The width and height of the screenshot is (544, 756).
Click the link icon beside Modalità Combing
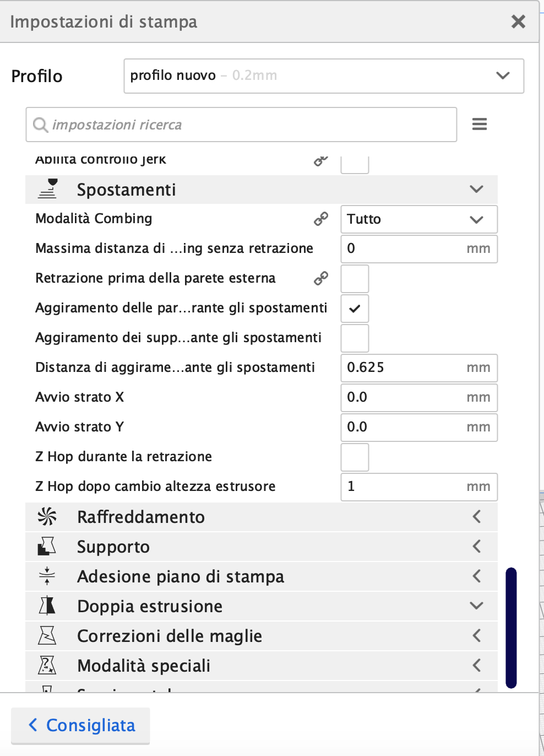tap(321, 219)
